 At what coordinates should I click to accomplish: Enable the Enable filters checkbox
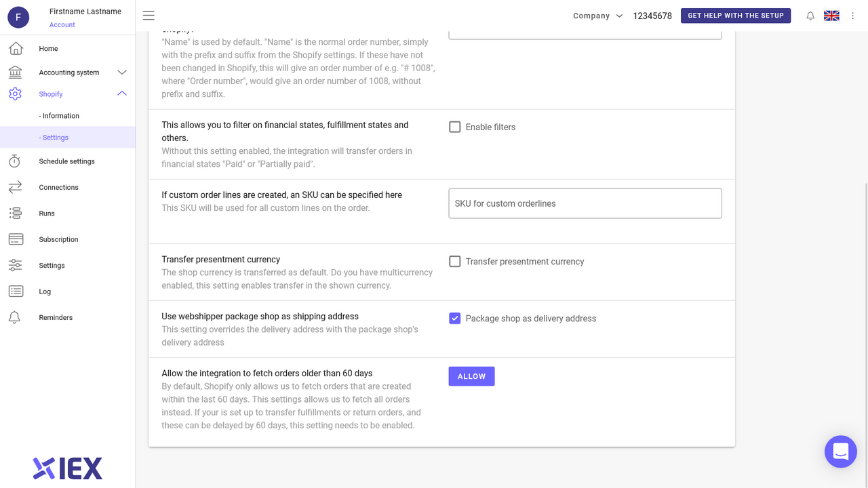point(455,127)
